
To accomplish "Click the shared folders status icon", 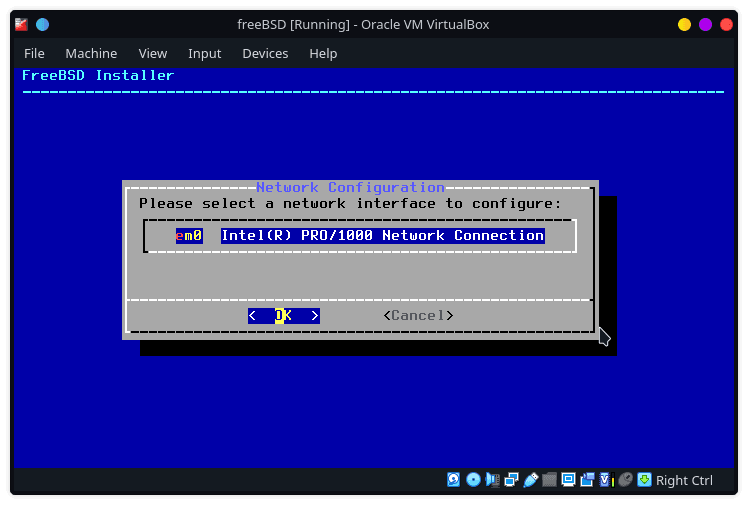I will (x=549, y=480).
